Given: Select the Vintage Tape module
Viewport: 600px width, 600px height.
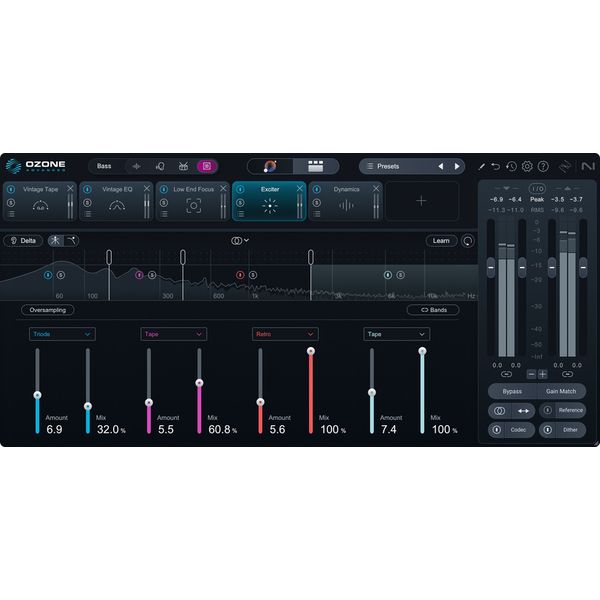Looking at the screenshot, I should click(x=40, y=201).
